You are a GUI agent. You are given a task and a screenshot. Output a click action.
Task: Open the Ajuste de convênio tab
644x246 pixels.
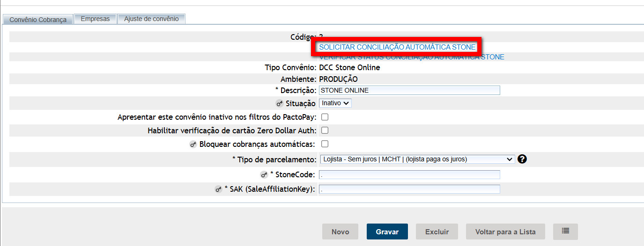click(x=151, y=19)
